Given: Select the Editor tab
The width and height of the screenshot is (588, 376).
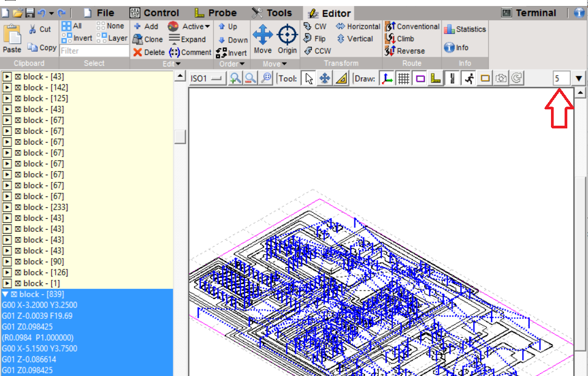Looking at the screenshot, I should coord(329,14).
